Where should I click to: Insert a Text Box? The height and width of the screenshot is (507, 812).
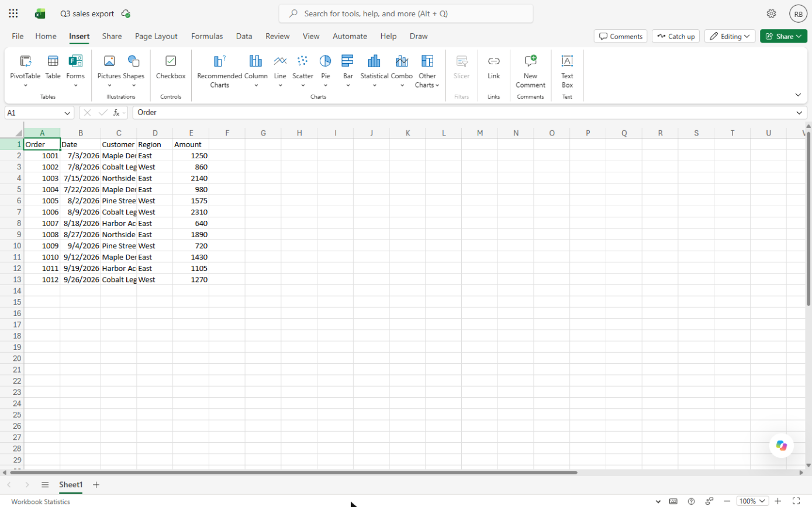tap(567, 71)
